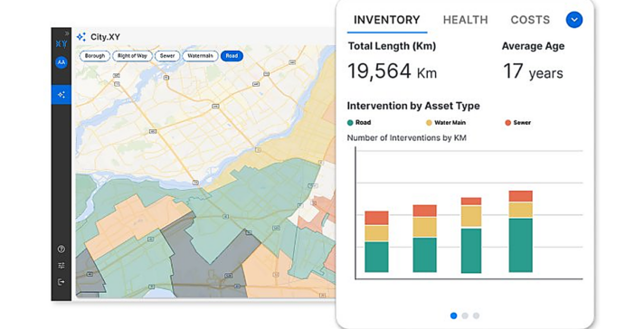Click the Intervention by Asset Type heading
644x329 pixels.
tap(413, 106)
